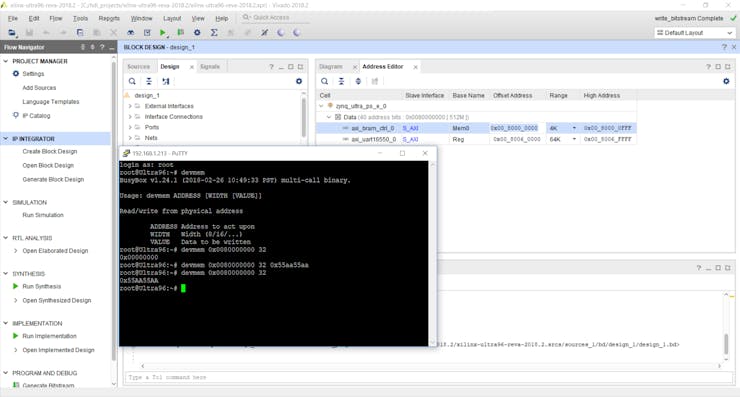
Task: Click the save-all toolbar icon
Action: [x=80, y=33]
